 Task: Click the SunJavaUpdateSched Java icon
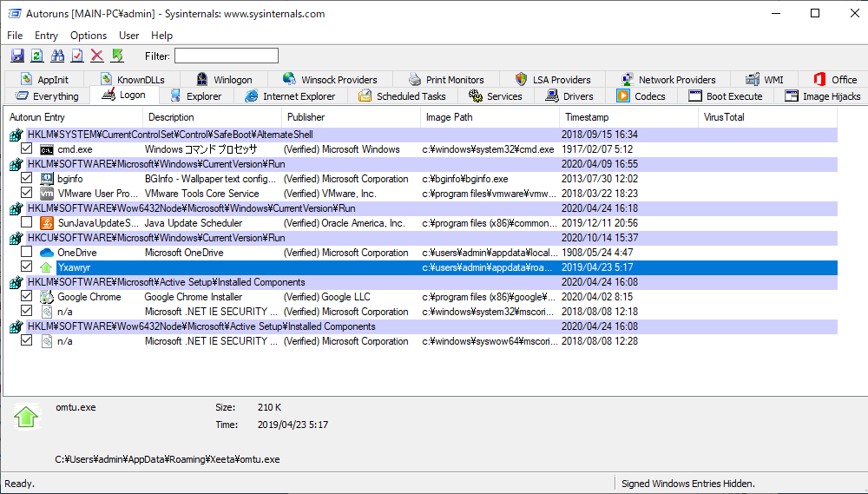47,223
